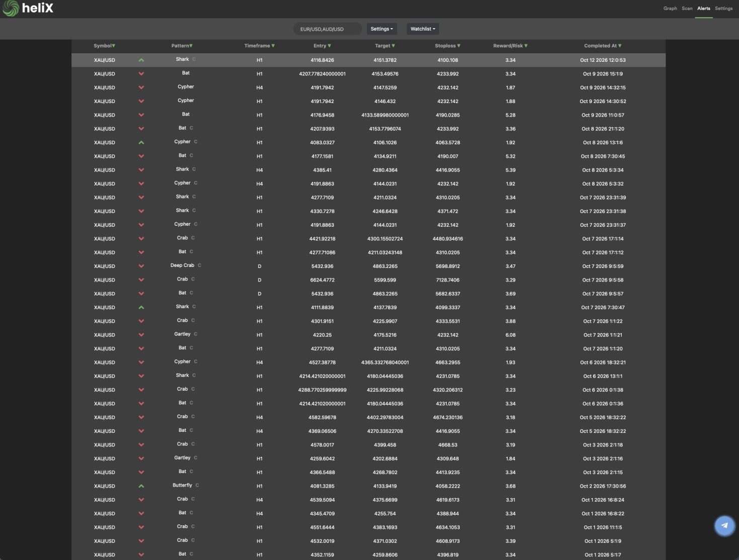Open the Settings dropdown in the filter bar

click(x=382, y=29)
